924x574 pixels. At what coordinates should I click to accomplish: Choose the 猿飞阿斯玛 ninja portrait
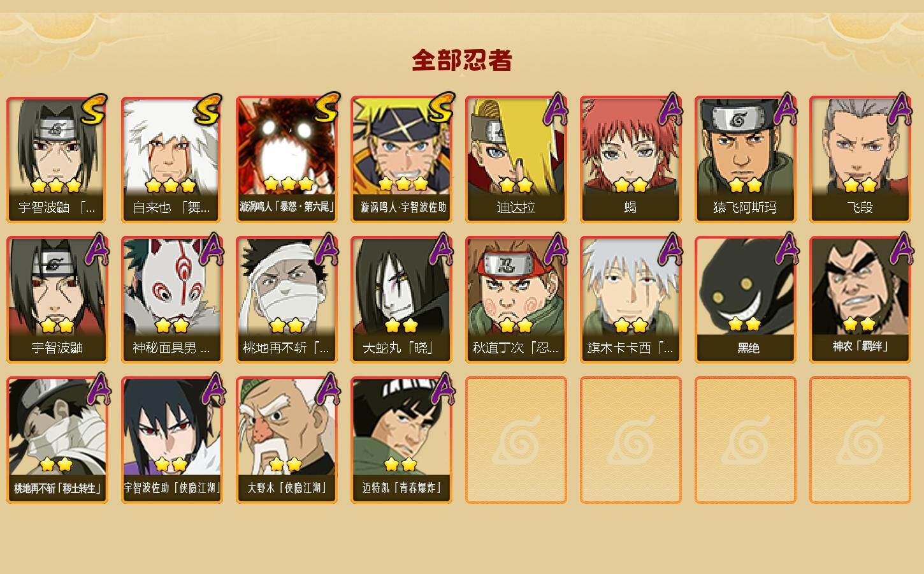point(746,159)
